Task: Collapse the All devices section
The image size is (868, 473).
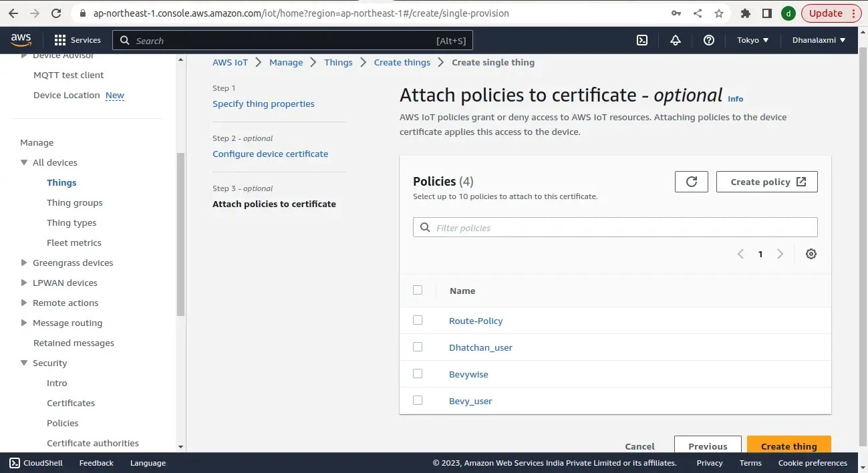Action: pyautogui.click(x=24, y=162)
